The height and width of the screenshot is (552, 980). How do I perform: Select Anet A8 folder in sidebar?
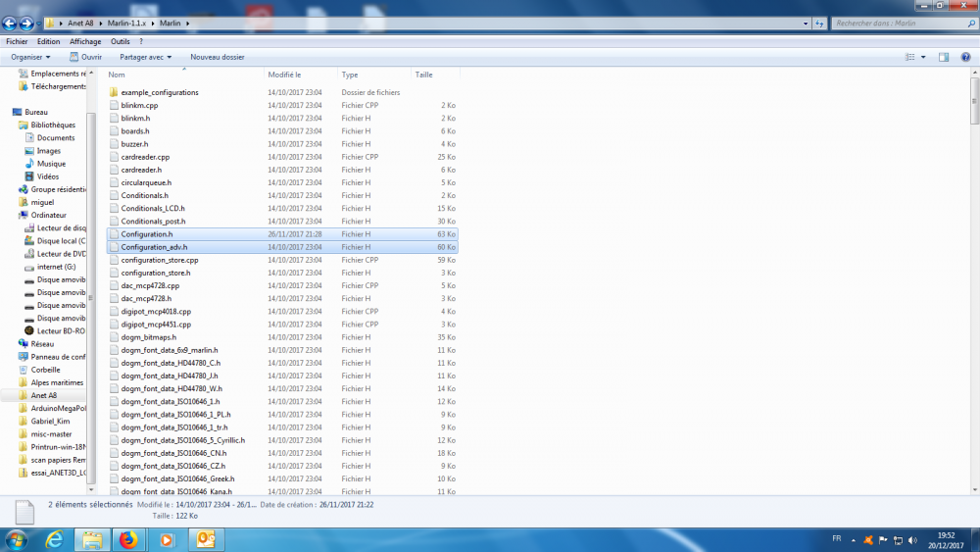[x=44, y=396]
